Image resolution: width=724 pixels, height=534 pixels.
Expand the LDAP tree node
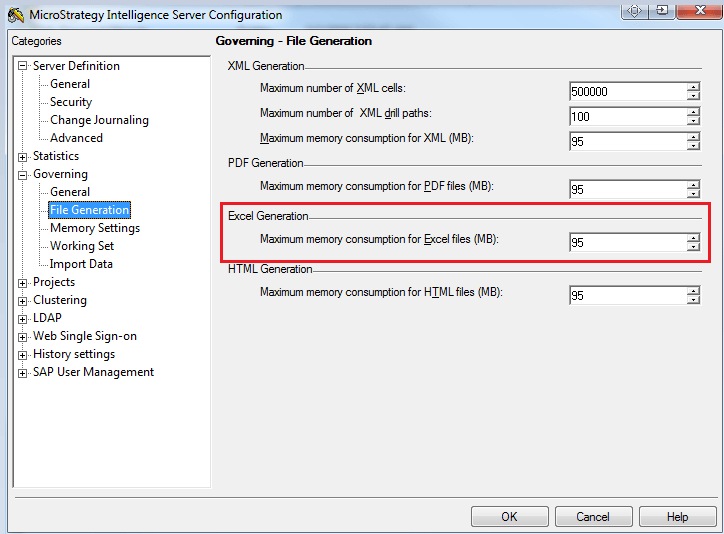22,319
